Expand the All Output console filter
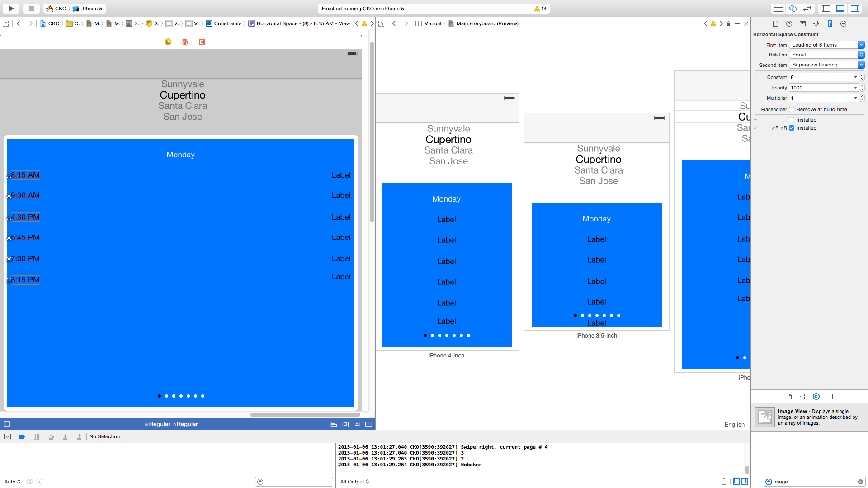 click(x=355, y=482)
